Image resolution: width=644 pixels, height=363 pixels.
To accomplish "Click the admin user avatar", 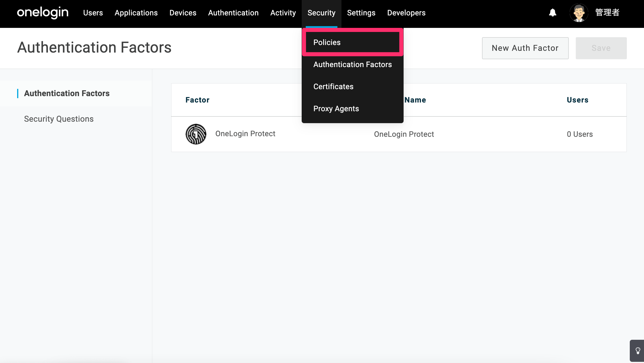I will tap(579, 13).
